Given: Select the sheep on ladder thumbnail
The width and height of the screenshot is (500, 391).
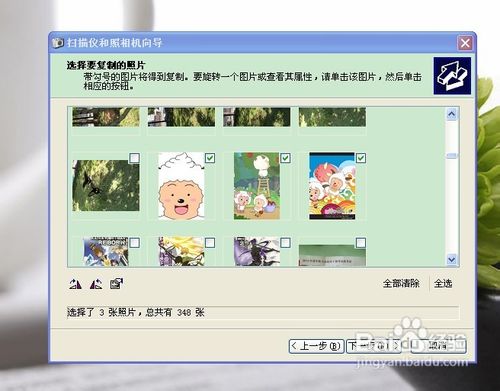Looking at the screenshot, I should 257,186.
